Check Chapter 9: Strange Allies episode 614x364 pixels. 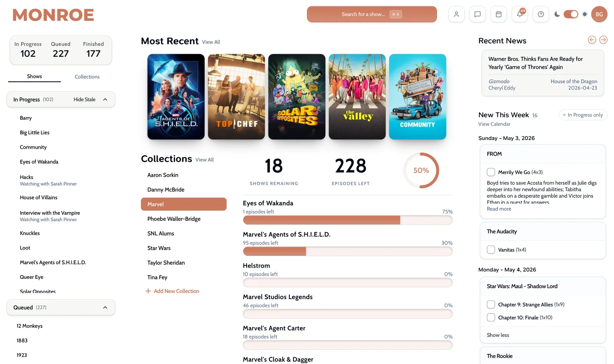[x=491, y=305]
